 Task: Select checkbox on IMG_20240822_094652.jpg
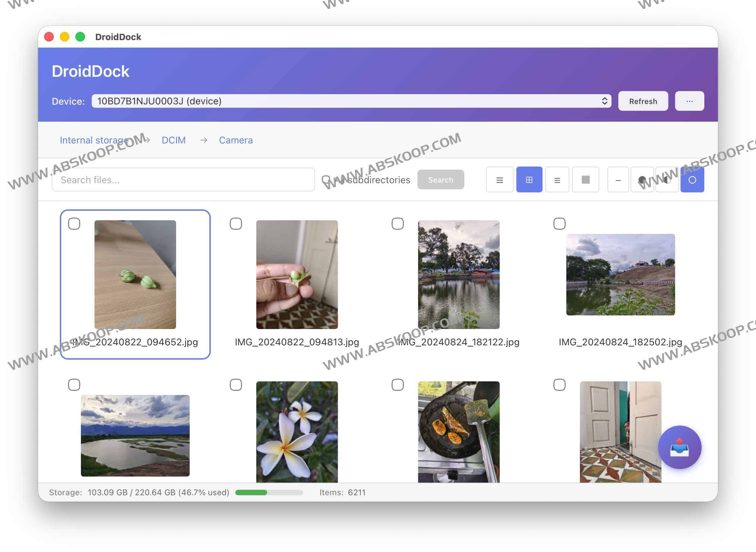tap(74, 223)
